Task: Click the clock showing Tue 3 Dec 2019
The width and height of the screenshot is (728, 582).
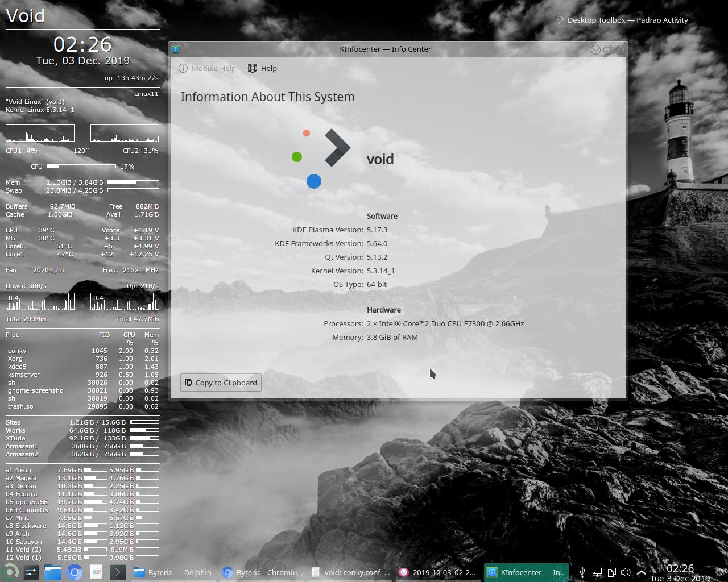Action: click(x=681, y=572)
